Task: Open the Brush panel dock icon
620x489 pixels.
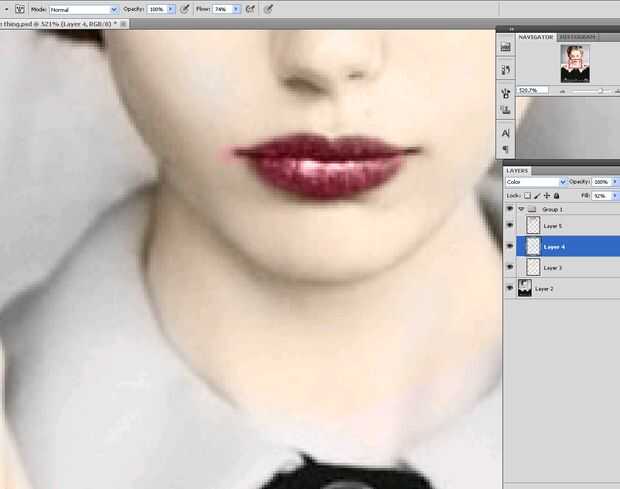Action: (505, 94)
